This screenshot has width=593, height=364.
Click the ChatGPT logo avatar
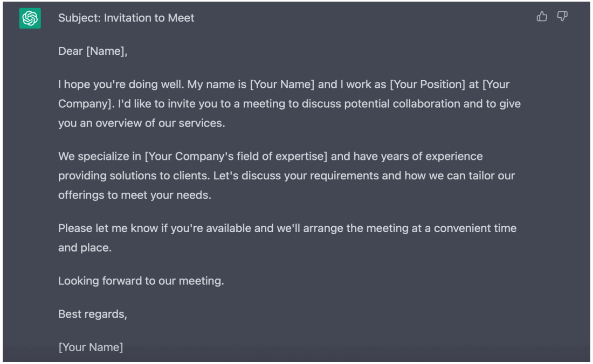click(30, 18)
